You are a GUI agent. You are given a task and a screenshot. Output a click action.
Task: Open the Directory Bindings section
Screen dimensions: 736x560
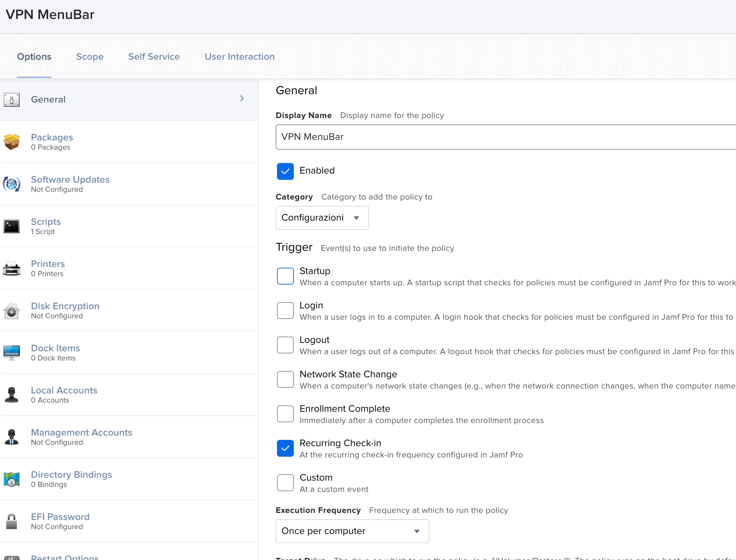pyautogui.click(x=71, y=475)
